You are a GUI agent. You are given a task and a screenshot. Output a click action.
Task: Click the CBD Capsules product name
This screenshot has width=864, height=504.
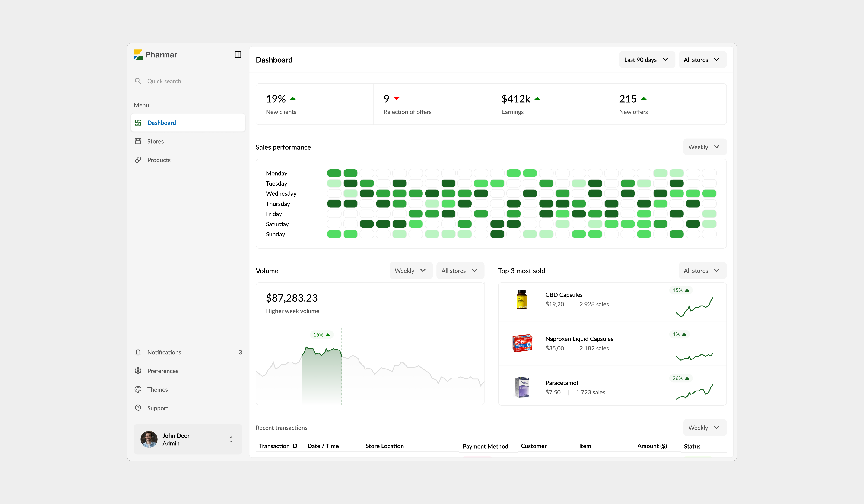pyautogui.click(x=564, y=295)
